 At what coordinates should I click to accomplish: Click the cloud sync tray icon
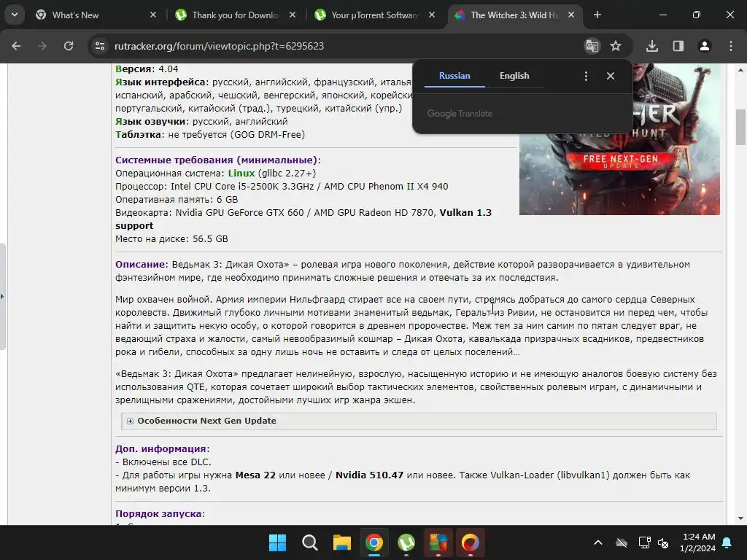622,542
